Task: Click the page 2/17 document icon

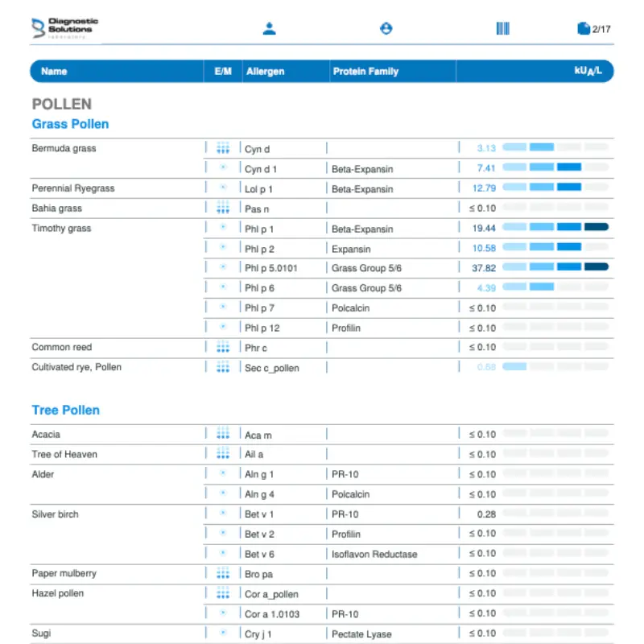Action: [584, 29]
